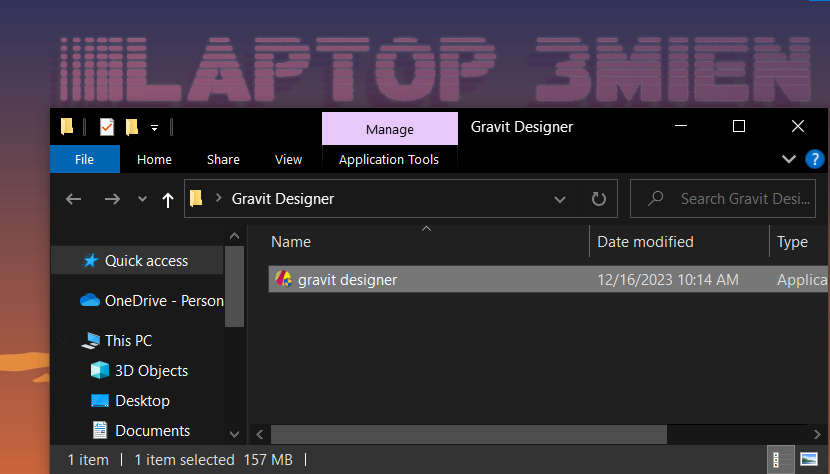Switch to Details view in status bar
This screenshot has height=474, width=830.
(x=781, y=459)
